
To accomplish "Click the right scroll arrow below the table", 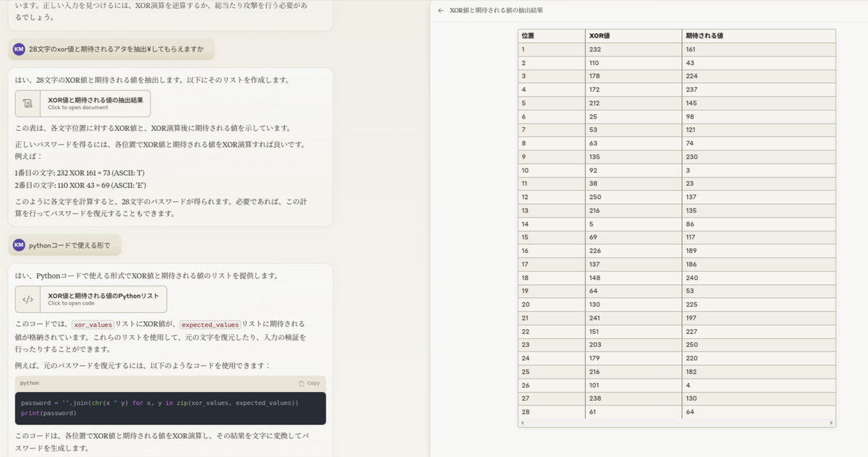I will coord(831,422).
